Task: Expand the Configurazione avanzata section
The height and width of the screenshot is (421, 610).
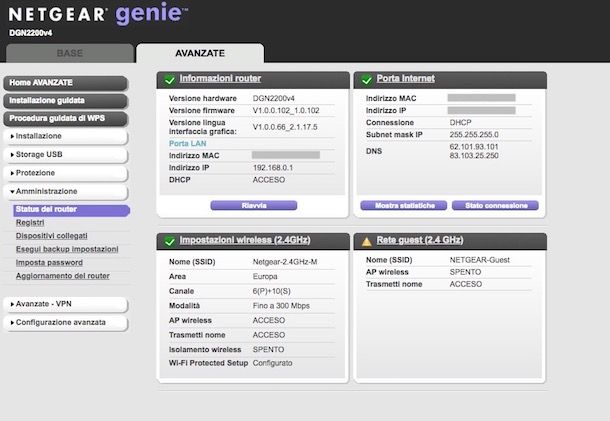Action: (65, 323)
